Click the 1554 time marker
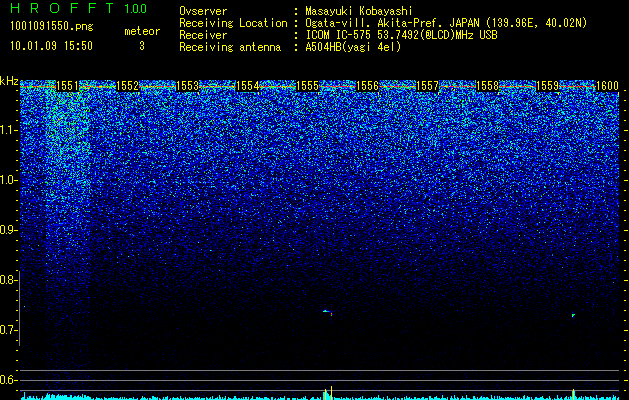Image resolution: width=629 pixels, height=400 pixels. 248,86
